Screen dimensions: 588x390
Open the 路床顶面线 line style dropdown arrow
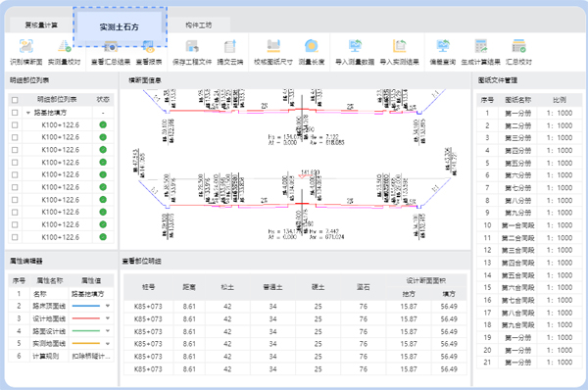point(108,306)
